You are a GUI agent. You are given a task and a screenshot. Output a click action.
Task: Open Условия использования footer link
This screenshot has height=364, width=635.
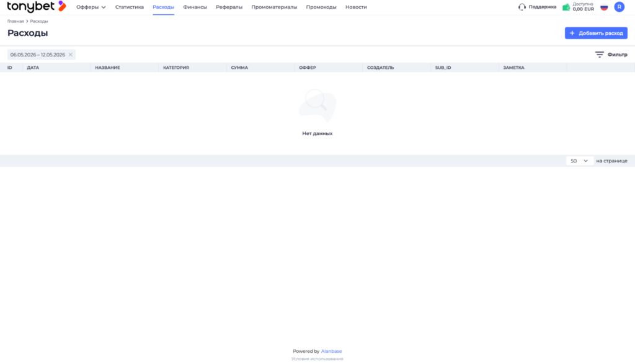pos(317,359)
